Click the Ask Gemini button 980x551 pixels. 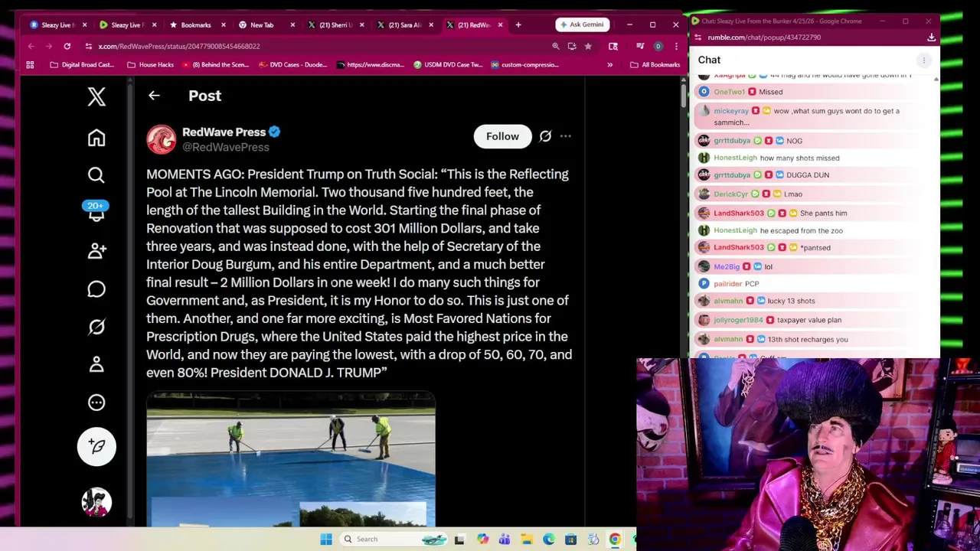582,24
